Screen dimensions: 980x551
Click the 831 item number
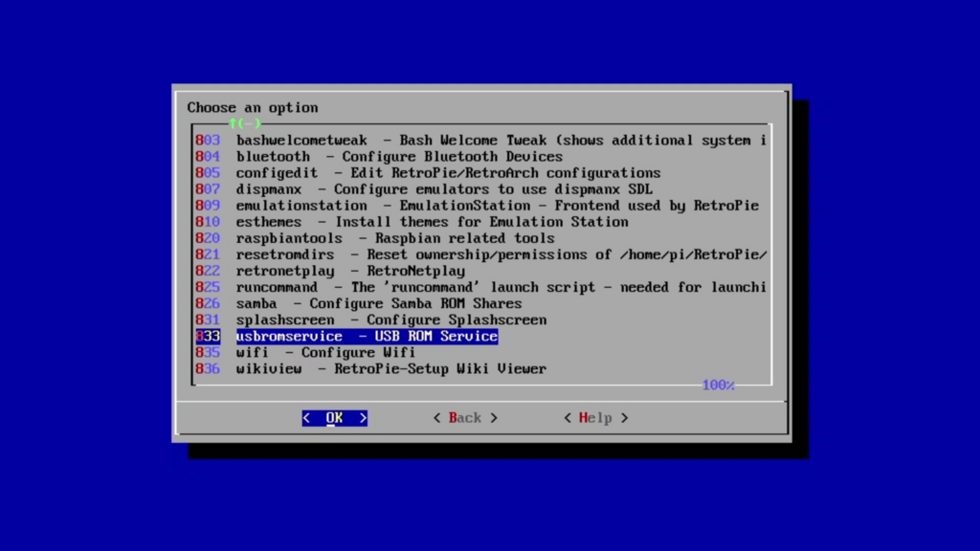coord(208,320)
